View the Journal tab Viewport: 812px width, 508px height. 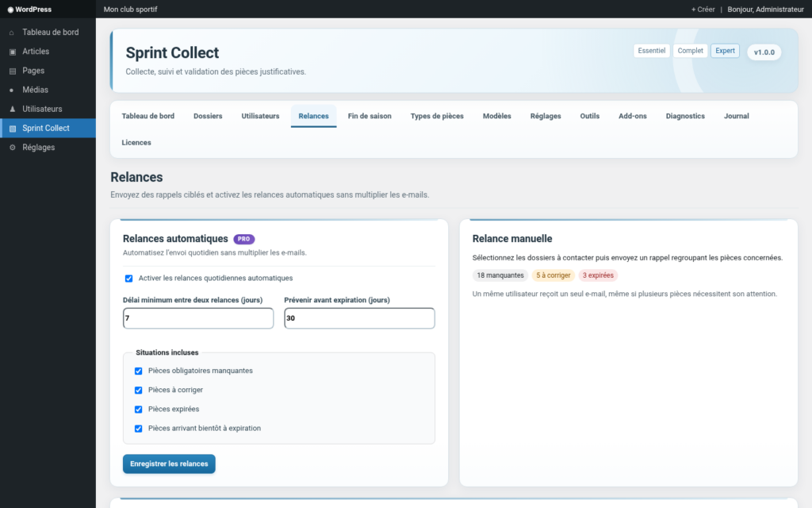(737, 116)
